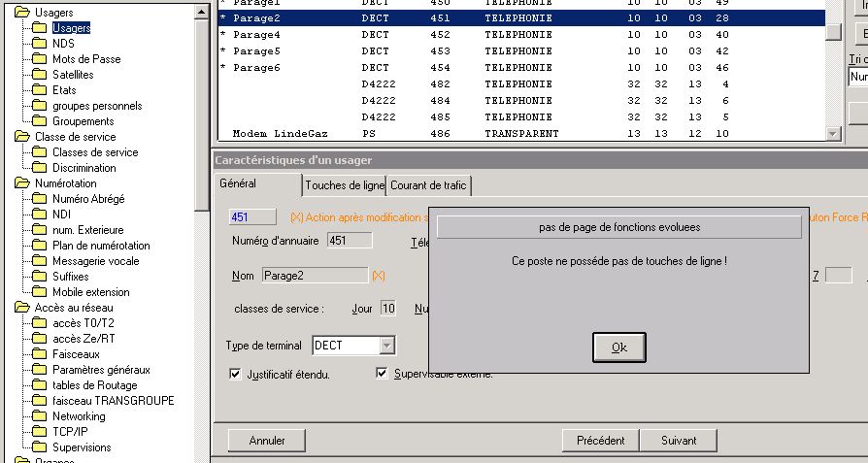Viewport: 868px width, 463px height.
Task: Select the highlighted Usagers subfolder
Action: click(71, 27)
